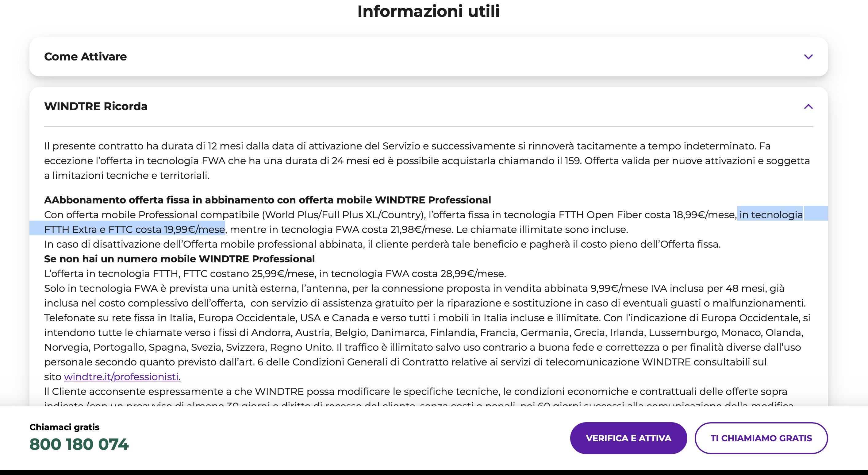Click the line mentioning 25,99€/mese FTTH FTTC
The width and height of the screenshot is (868, 475).
click(275, 274)
